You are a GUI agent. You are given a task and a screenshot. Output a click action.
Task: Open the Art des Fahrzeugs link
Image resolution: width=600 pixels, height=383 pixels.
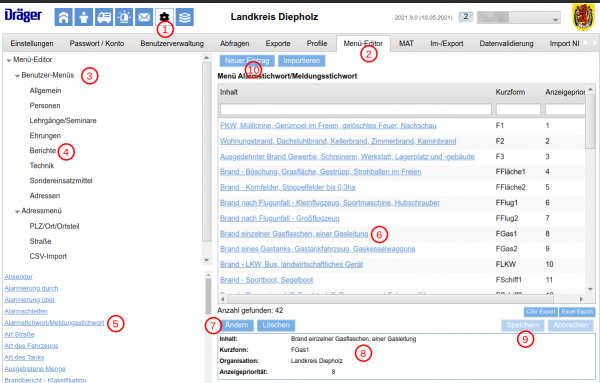click(x=31, y=346)
